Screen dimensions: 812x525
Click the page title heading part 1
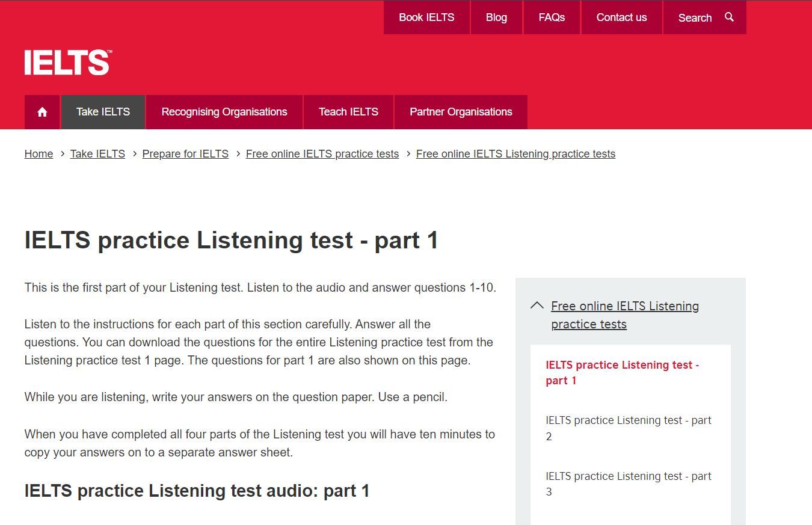232,241
